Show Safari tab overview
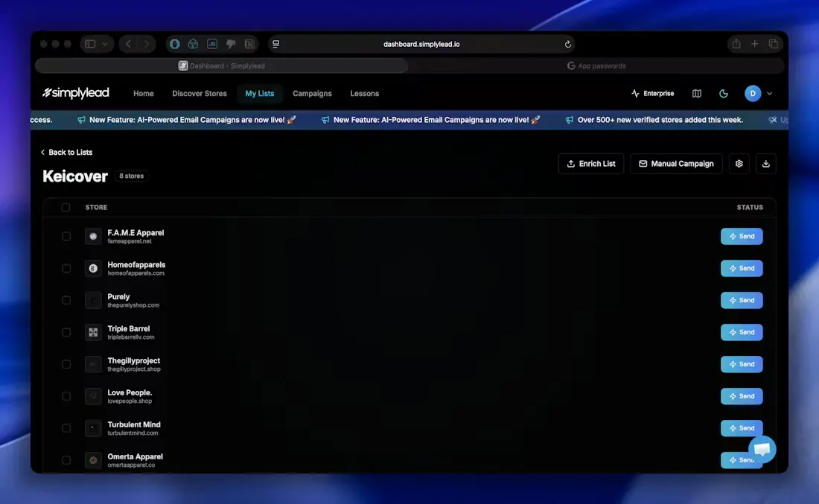This screenshot has height=504, width=819. pyautogui.click(x=774, y=44)
